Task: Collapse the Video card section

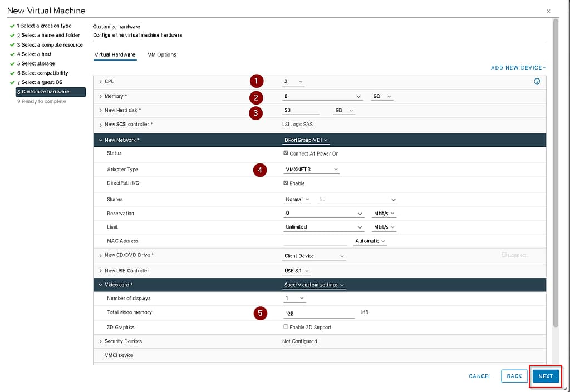Action: 100,285
